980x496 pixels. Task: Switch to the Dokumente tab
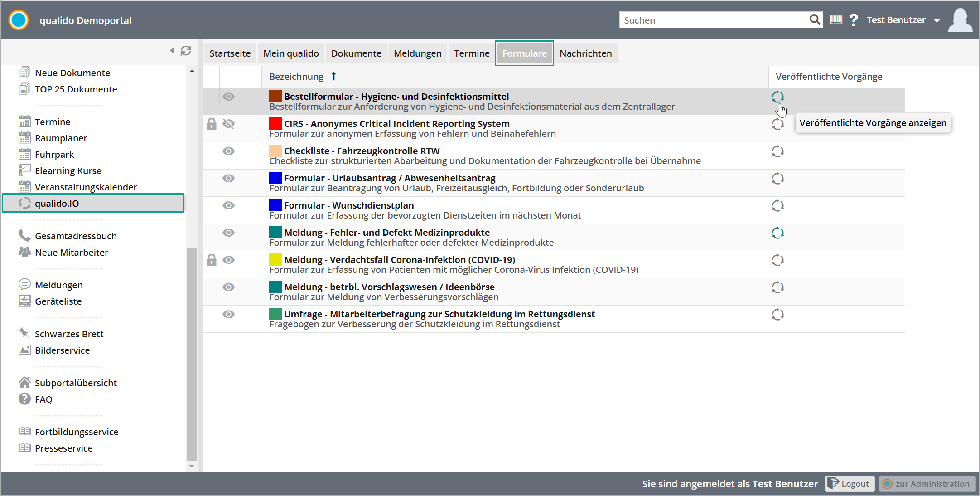click(356, 53)
